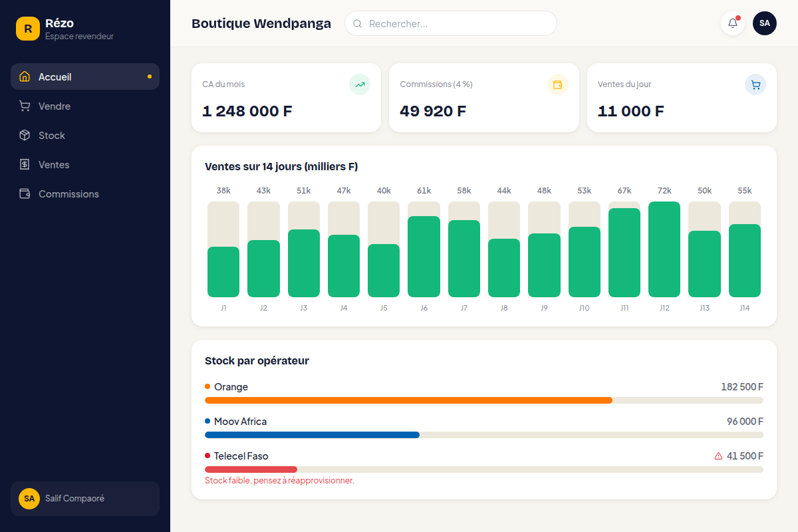Open the Commissions section
Viewport: 798px width, 532px height.
click(x=85, y=194)
